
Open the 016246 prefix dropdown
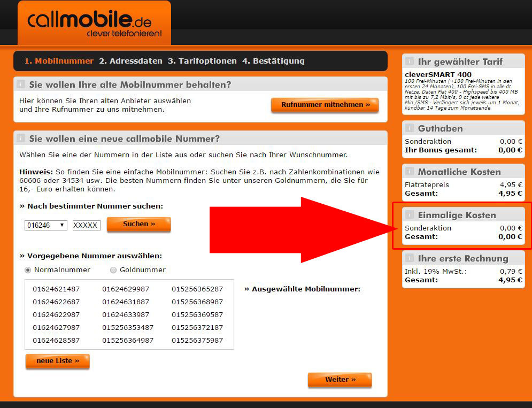tap(46, 225)
